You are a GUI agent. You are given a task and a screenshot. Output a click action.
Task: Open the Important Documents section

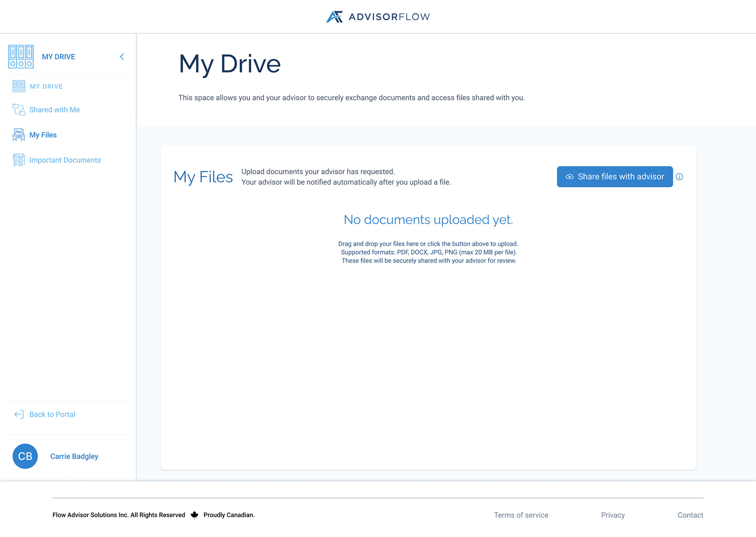65,160
